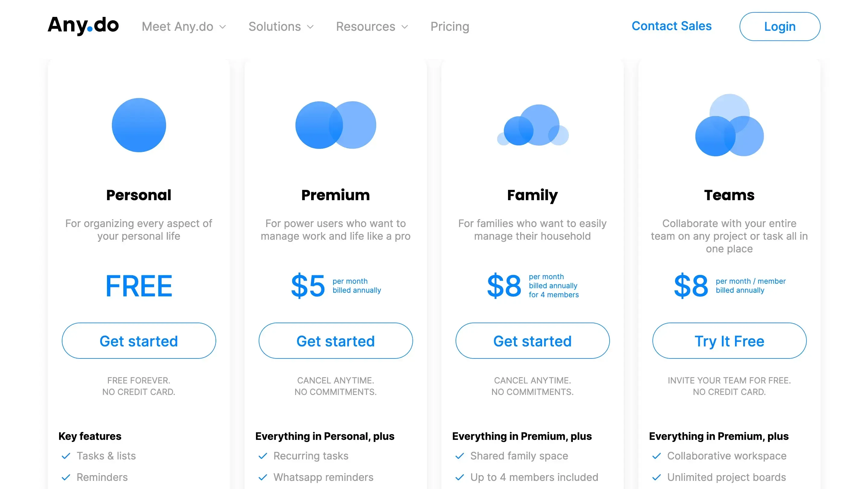Click the checkmark beside Recurring tasks
The width and height of the screenshot is (868, 489).
pos(262,456)
